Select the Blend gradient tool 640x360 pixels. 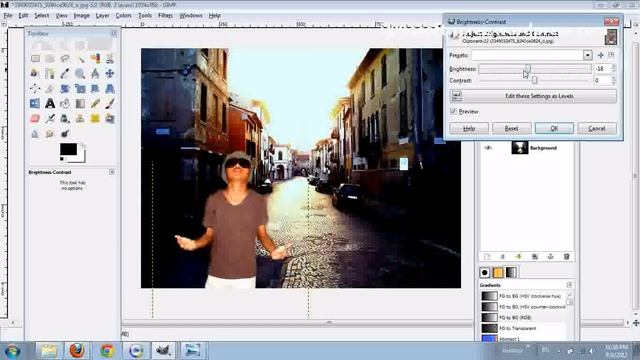click(x=80, y=104)
